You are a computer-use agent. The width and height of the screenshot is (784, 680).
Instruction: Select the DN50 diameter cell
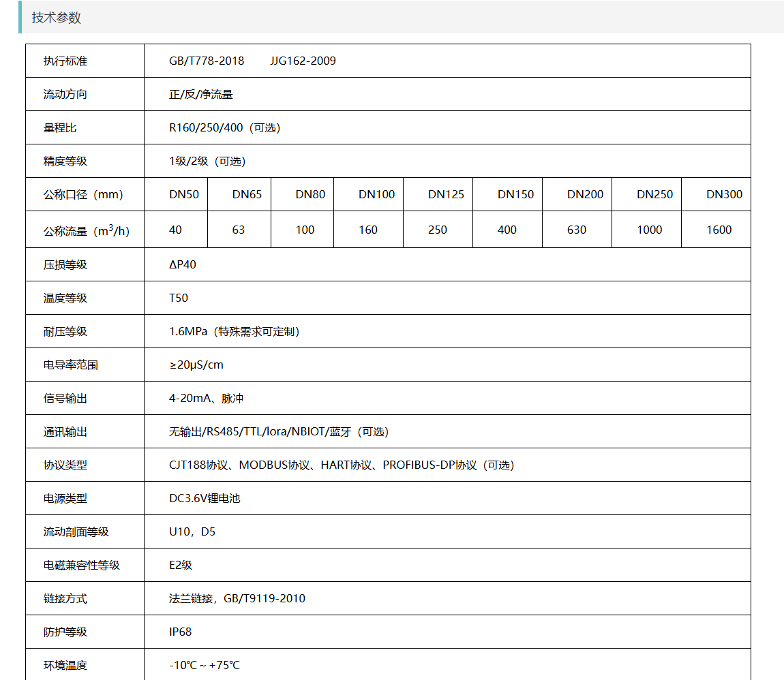(x=184, y=194)
